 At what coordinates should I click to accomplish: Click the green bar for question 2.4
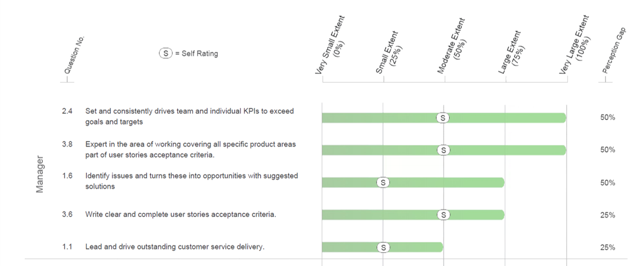(x=444, y=118)
